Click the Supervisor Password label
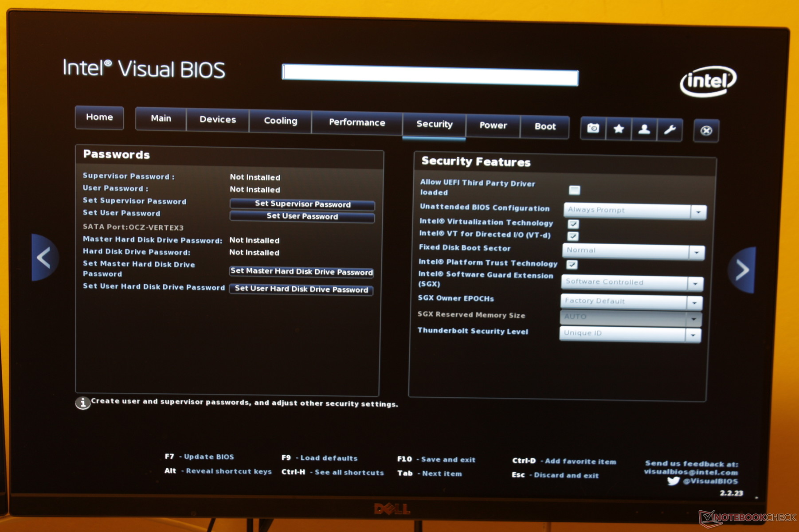This screenshot has width=799, height=532. point(129,176)
